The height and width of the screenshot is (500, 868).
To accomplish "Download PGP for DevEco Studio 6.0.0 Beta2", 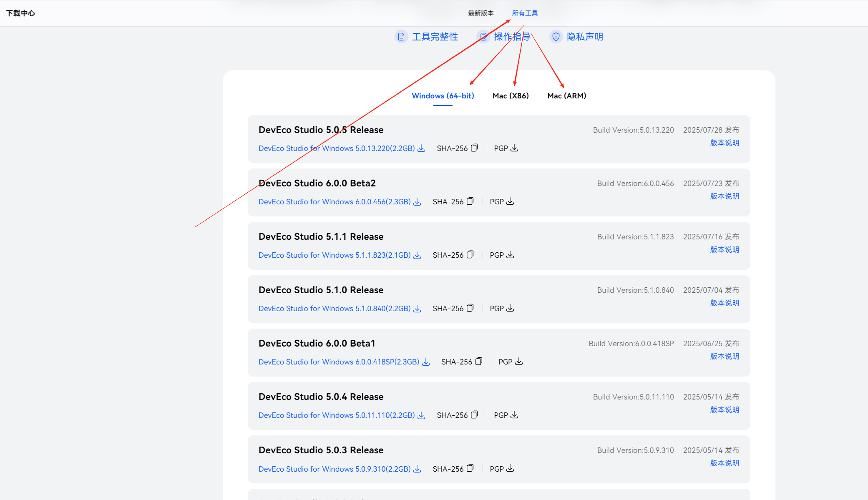I will tap(511, 201).
